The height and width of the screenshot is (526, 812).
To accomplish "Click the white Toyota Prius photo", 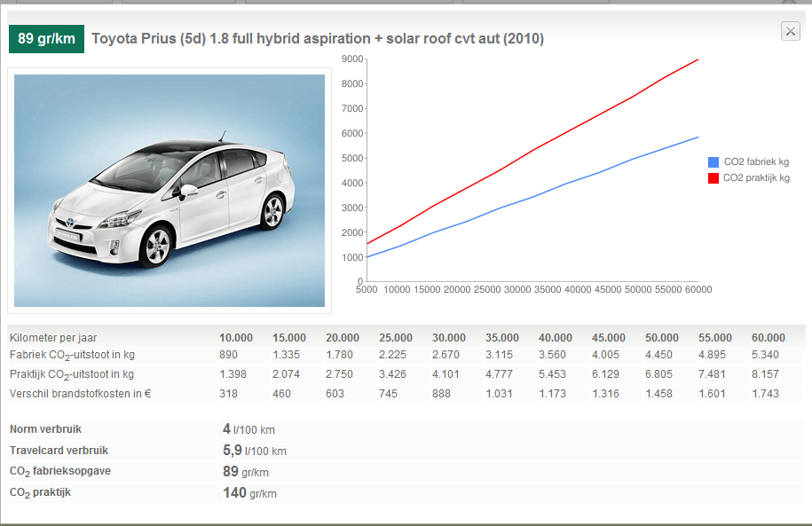I will (x=169, y=191).
